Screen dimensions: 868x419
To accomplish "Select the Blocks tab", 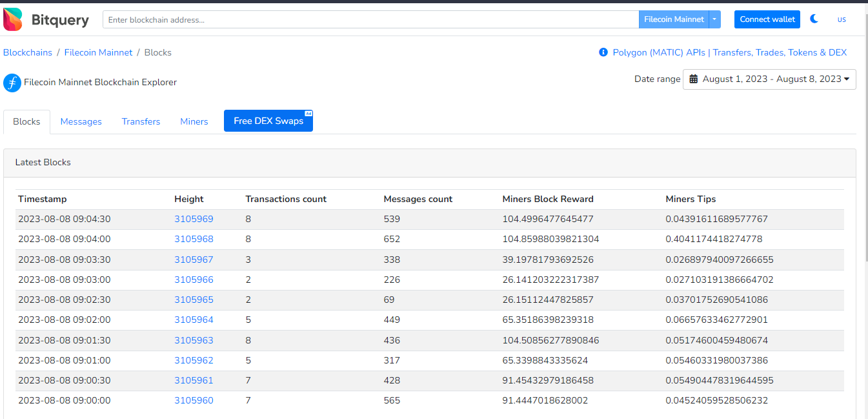I will pyautogui.click(x=26, y=121).
